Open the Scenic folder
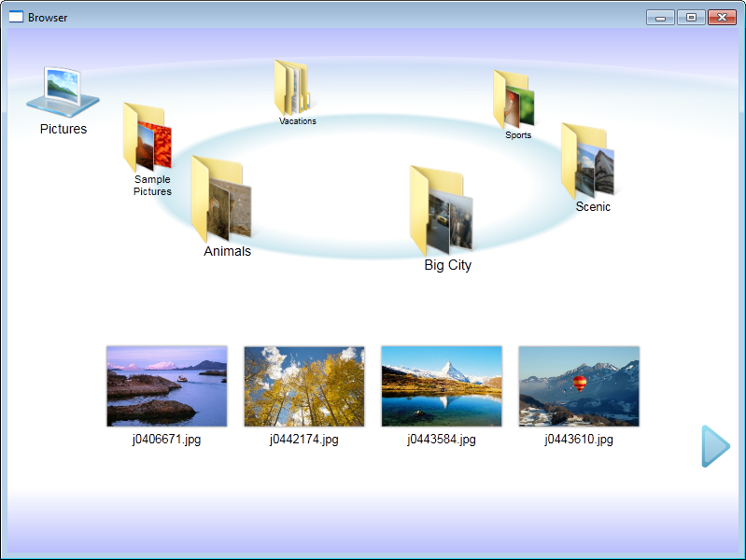746x560 pixels. (x=587, y=161)
